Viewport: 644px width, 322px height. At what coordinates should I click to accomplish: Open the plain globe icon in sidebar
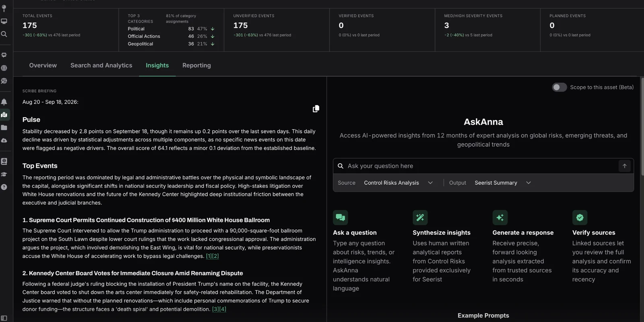pyautogui.click(x=4, y=68)
